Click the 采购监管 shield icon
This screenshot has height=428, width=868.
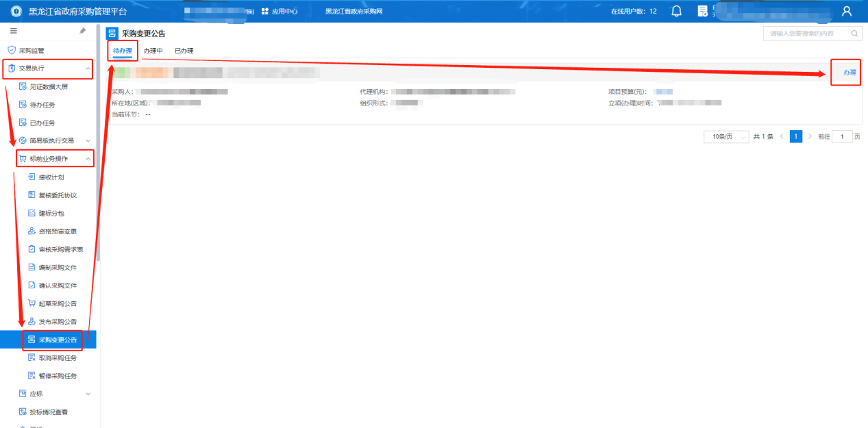[11, 51]
